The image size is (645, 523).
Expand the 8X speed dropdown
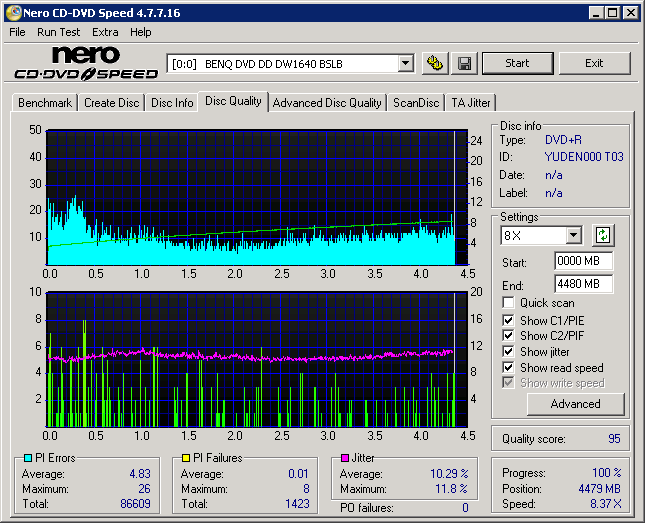click(573, 236)
